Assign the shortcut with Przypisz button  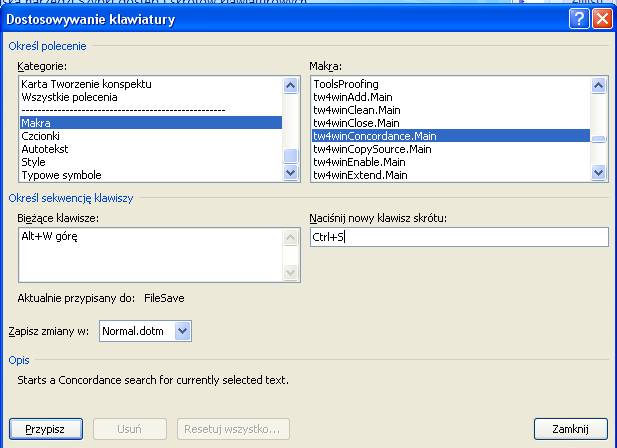point(46,429)
